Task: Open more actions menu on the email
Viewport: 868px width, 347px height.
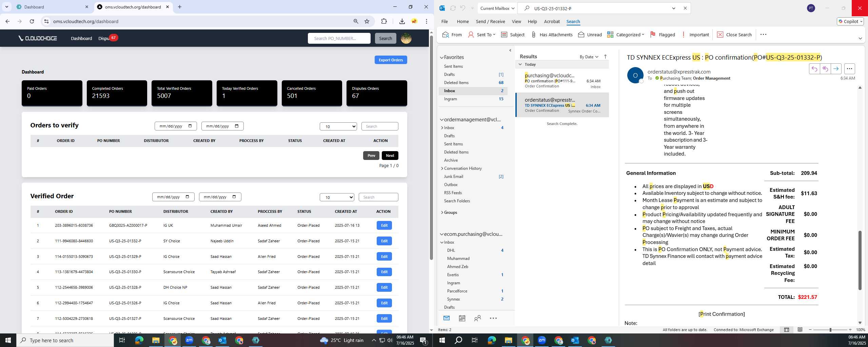Action: click(x=849, y=69)
